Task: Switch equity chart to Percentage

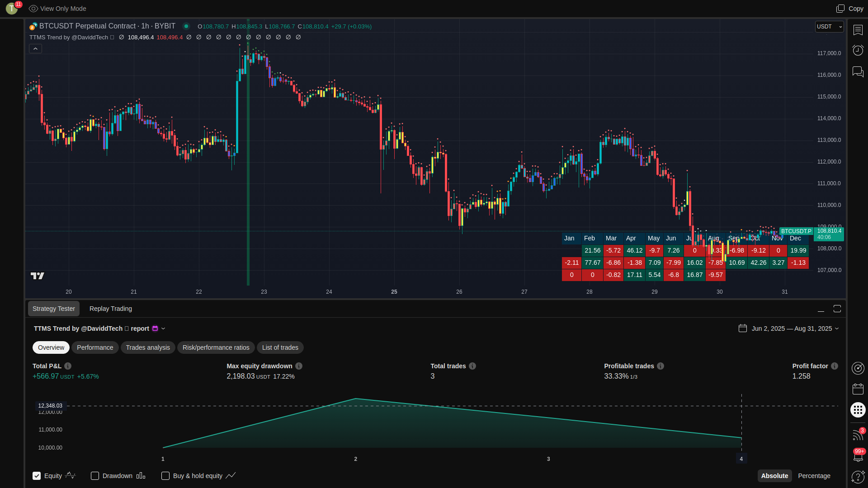Action: 814,476
